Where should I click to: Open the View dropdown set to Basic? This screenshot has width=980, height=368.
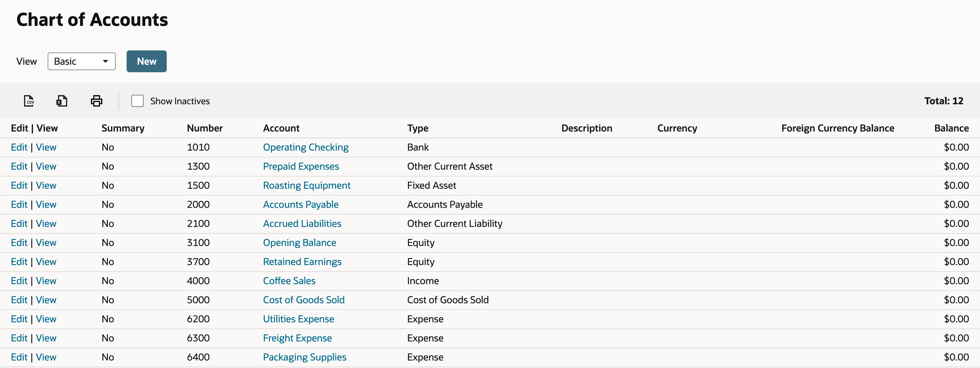pos(81,61)
